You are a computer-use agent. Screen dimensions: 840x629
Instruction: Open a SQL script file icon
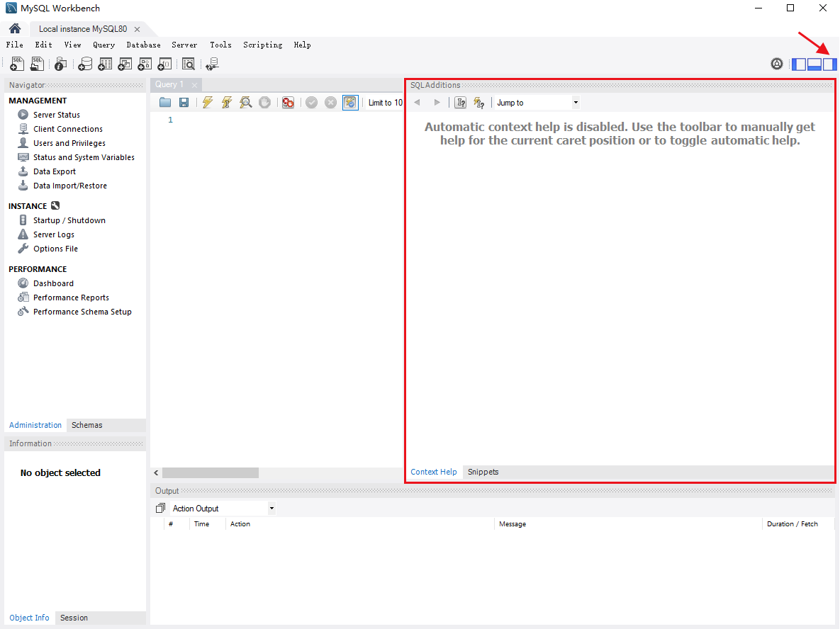tap(36, 64)
